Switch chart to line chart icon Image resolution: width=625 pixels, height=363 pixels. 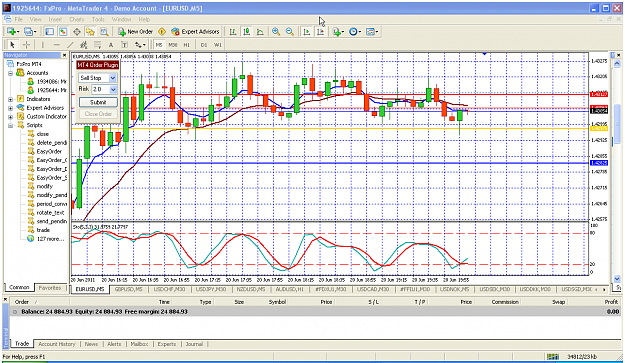pos(260,31)
